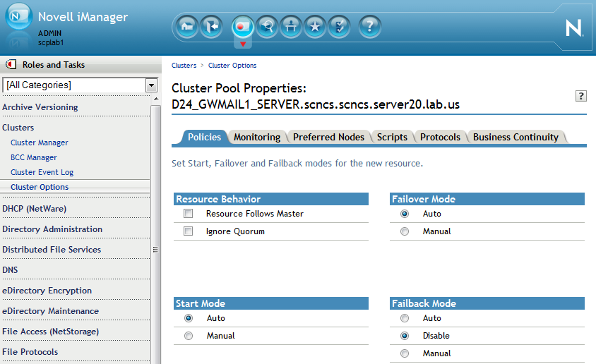Open the Protocols tab

(440, 137)
